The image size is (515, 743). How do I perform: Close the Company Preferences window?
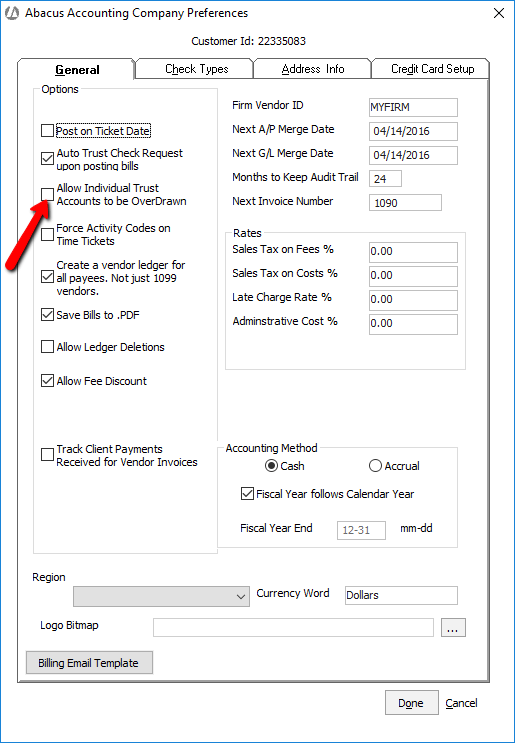tap(498, 13)
